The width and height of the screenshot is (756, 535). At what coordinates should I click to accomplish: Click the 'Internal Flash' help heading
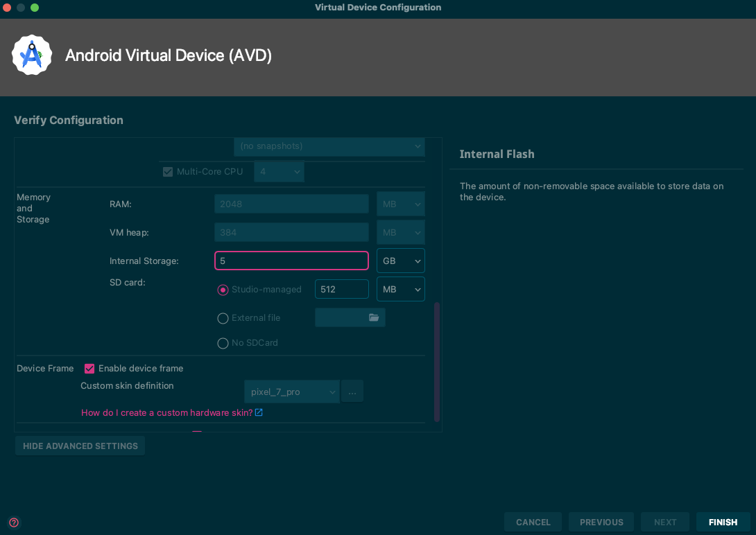(x=497, y=154)
